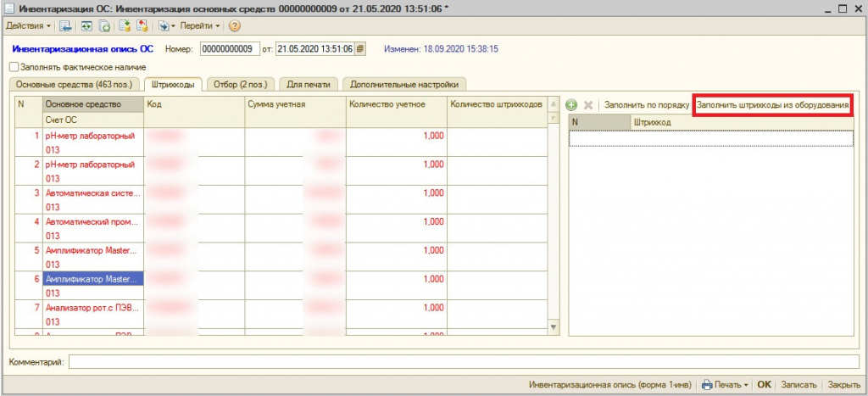Click Заполнить штрихкоды из оборудования button

point(772,105)
